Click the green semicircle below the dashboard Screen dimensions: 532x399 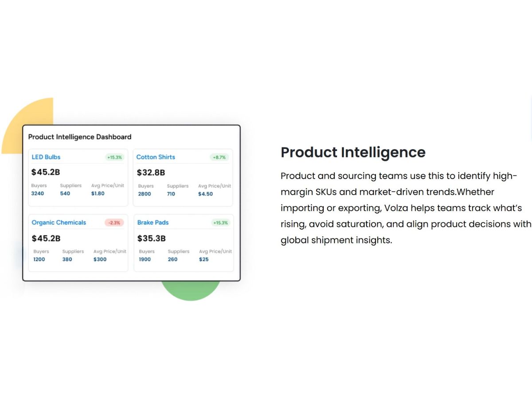tap(191, 291)
